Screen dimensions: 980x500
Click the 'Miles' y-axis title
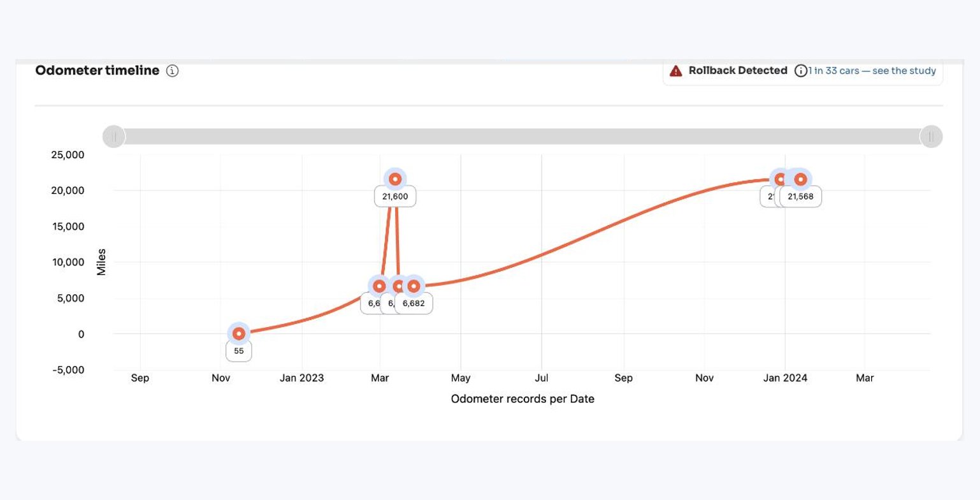(x=101, y=262)
